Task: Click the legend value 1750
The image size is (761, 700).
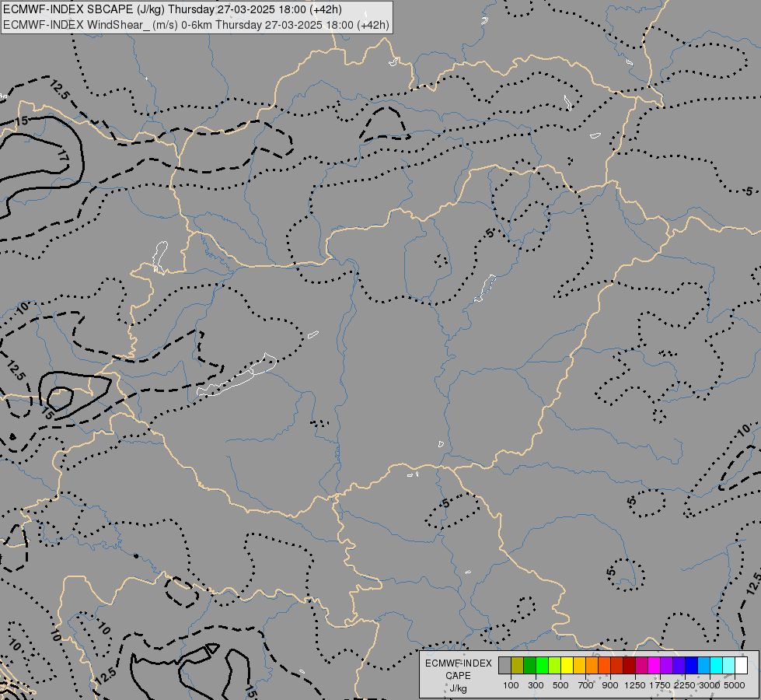Action: (660, 685)
